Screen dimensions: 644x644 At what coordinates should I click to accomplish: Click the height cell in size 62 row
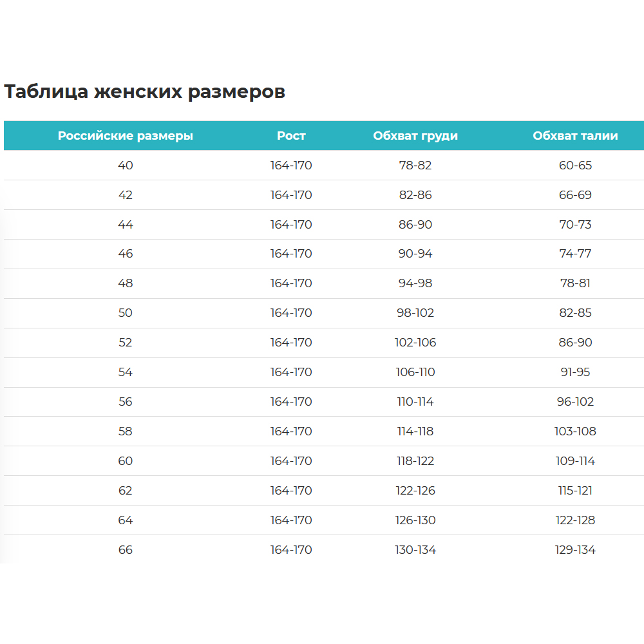click(291, 491)
